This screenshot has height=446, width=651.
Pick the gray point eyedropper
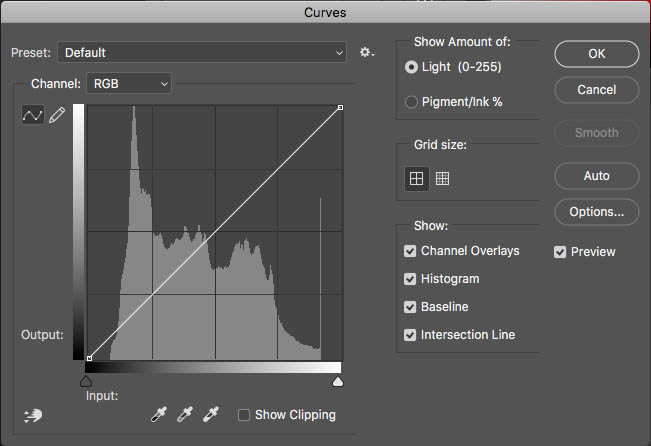(185, 414)
